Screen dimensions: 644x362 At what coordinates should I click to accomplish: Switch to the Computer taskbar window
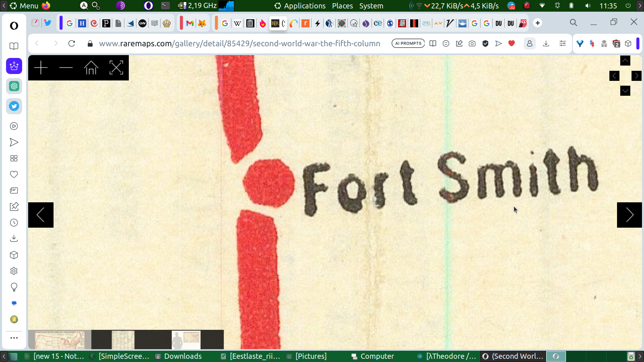click(x=373, y=356)
